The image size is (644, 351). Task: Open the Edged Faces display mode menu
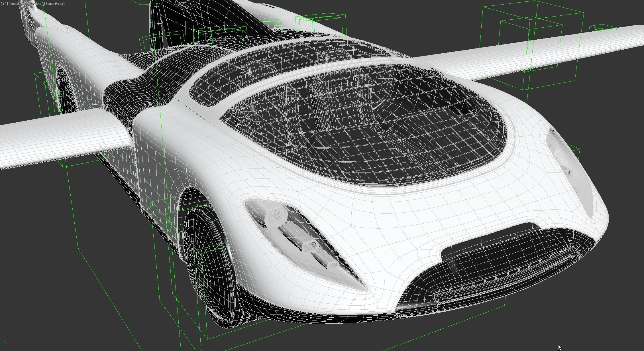tap(54, 4)
